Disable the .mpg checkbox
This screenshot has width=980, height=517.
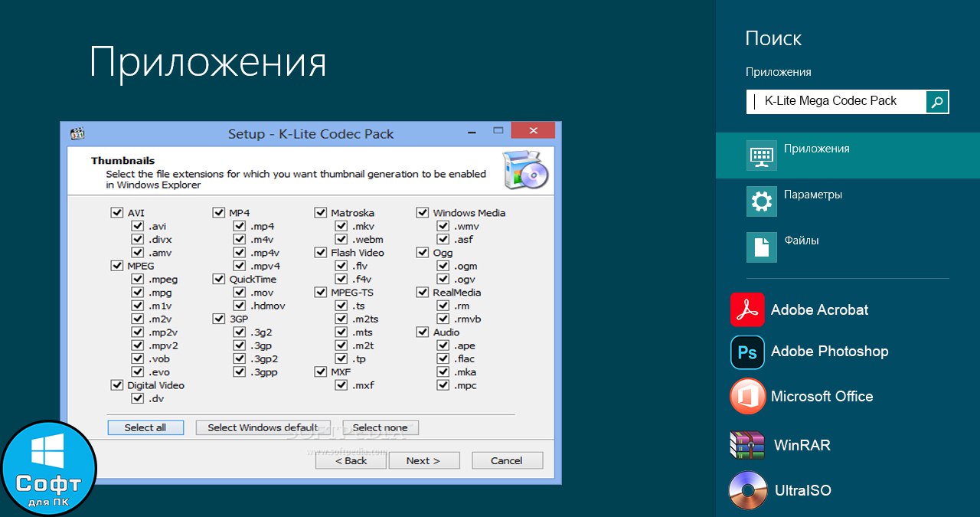[x=137, y=292]
